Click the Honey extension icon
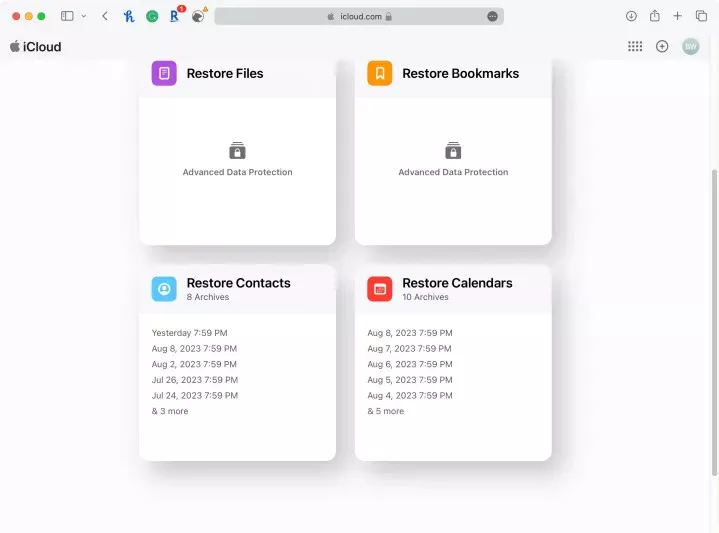 (x=129, y=17)
